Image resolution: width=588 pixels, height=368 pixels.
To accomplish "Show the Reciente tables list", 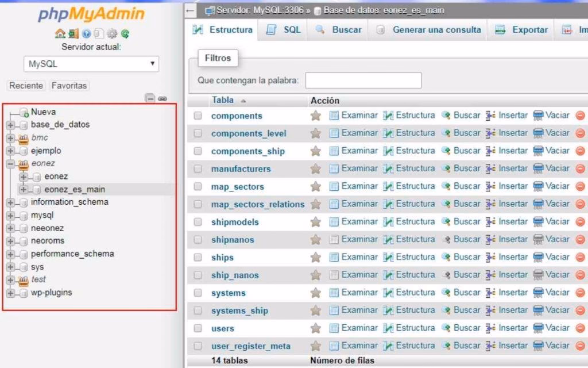I will tap(26, 86).
